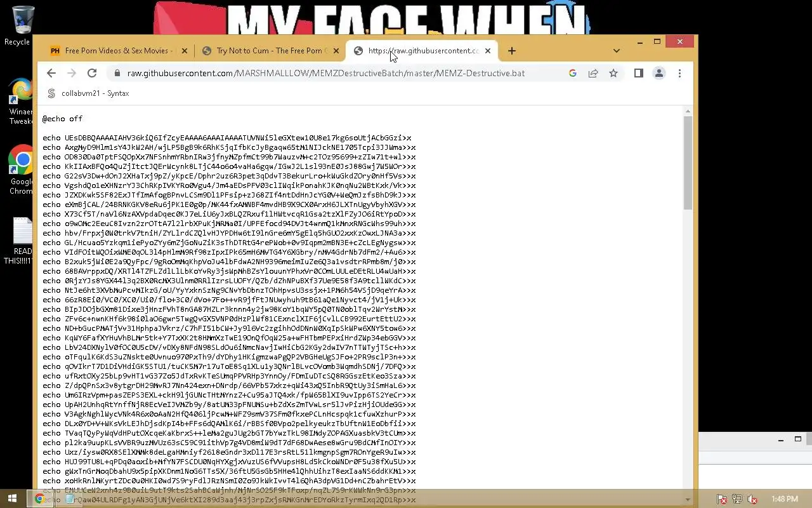Click the line starting 'echo B2xuk5jWi0E2a9QyFpc'
Viewport: 812px width, 508px height.
pyautogui.click(x=229, y=262)
